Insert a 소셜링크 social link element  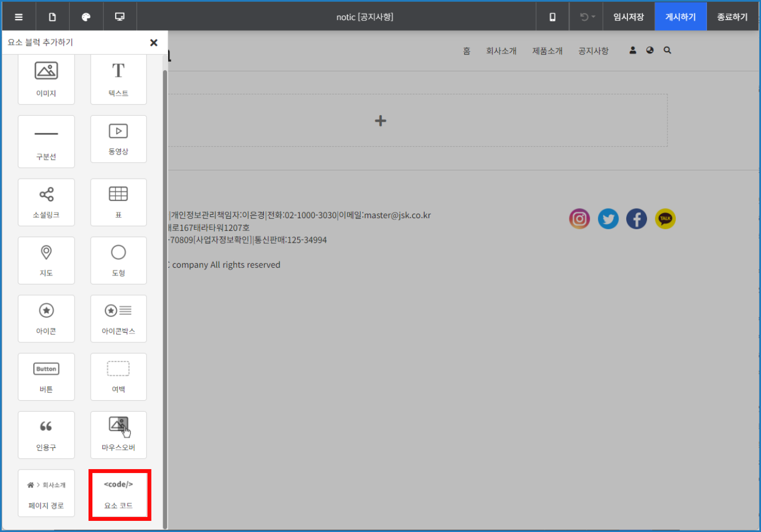click(x=46, y=202)
